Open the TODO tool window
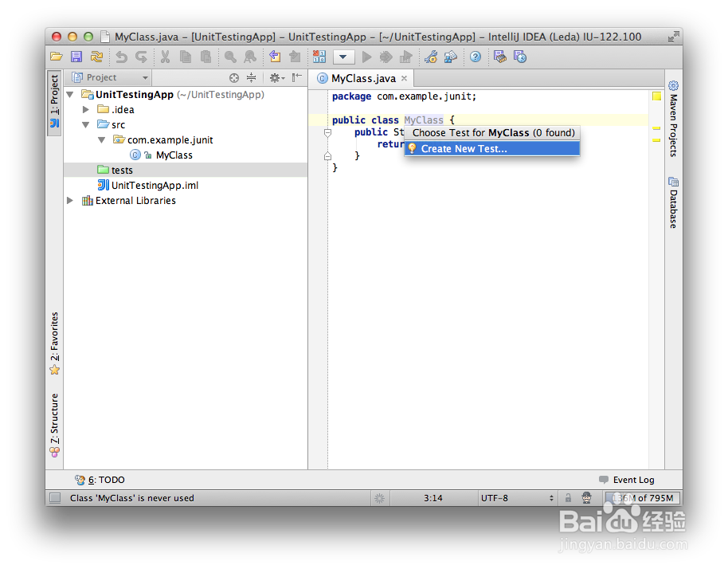728x569 pixels. [100, 479]
